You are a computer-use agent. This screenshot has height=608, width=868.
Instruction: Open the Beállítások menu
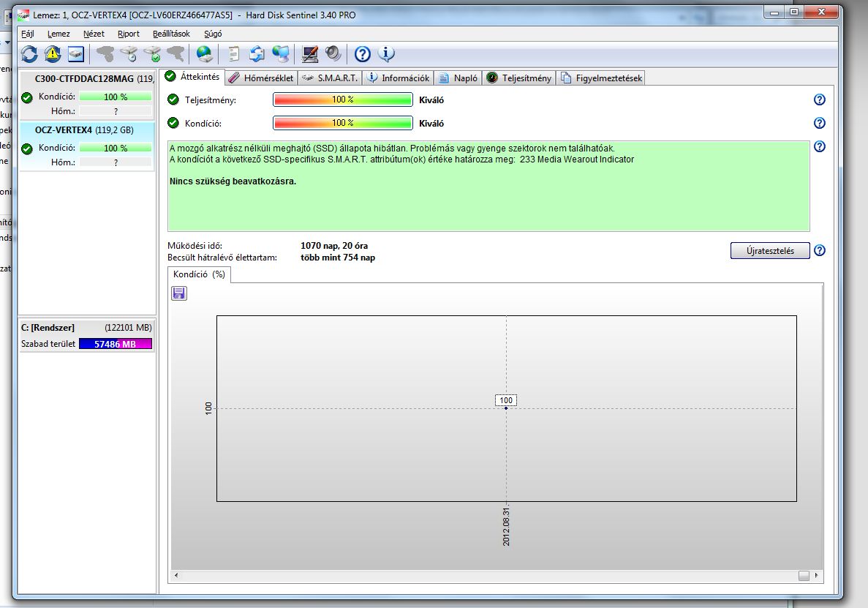171,34
